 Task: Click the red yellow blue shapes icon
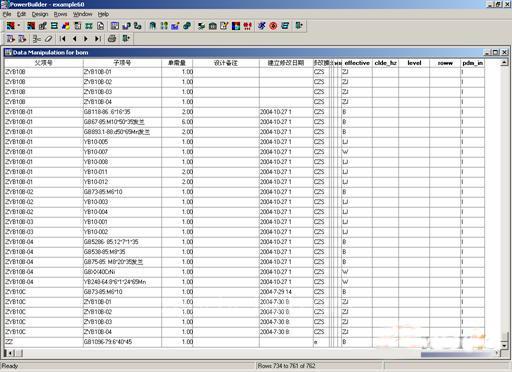66,26
